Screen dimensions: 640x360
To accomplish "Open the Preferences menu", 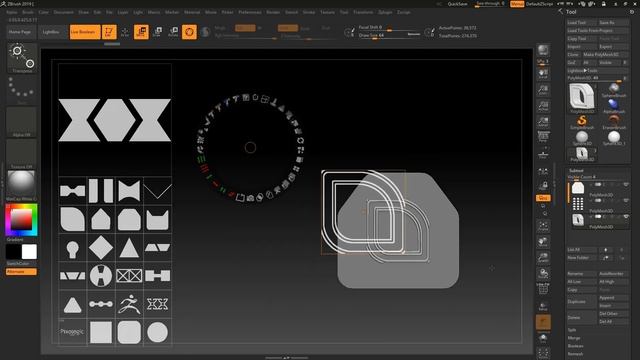I will coord(250,12).
